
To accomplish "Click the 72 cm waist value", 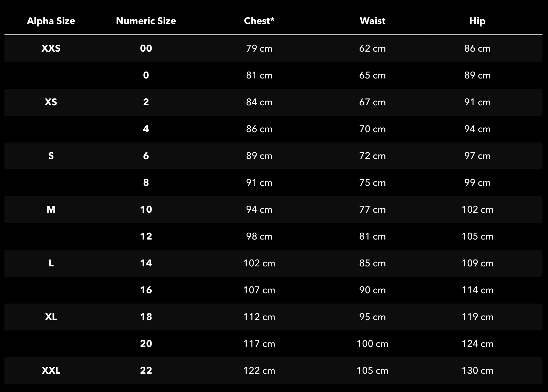I will tap(372, 156).
